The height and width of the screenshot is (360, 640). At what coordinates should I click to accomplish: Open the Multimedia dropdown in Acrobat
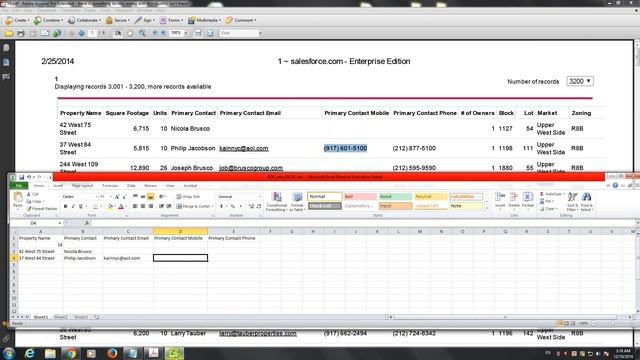pos(204,20)
